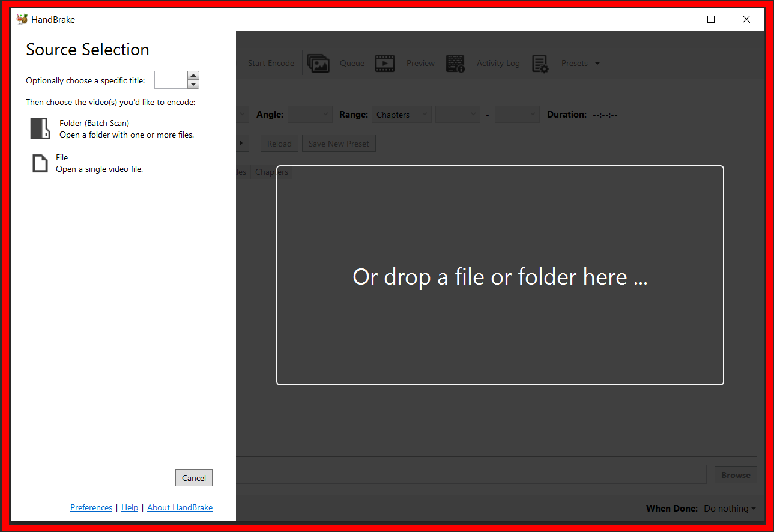Open the Activity Log icon
This screenshot has height=532, width=774.
456,63
